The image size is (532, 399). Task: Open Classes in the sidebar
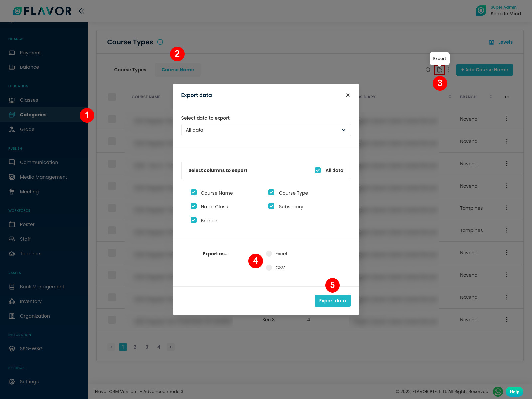[29, 100]
